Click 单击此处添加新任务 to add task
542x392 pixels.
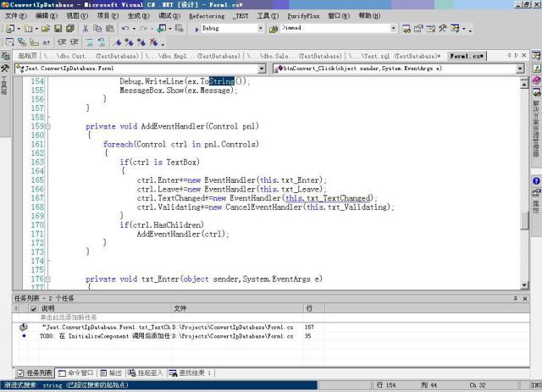69,317
